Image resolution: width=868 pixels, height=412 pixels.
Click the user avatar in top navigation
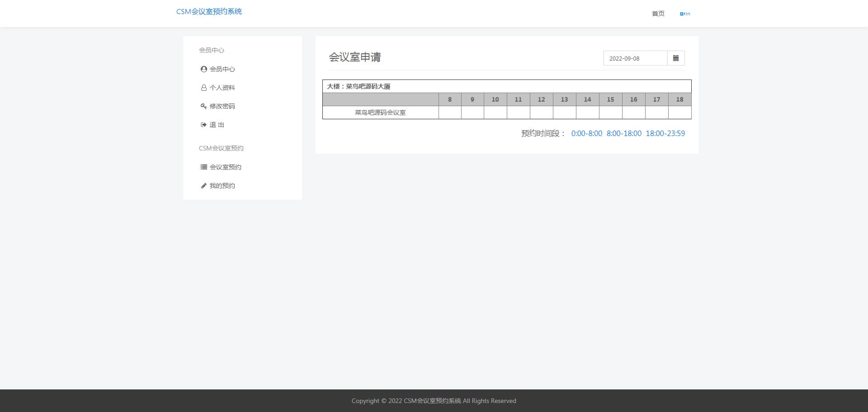point(685,14)
